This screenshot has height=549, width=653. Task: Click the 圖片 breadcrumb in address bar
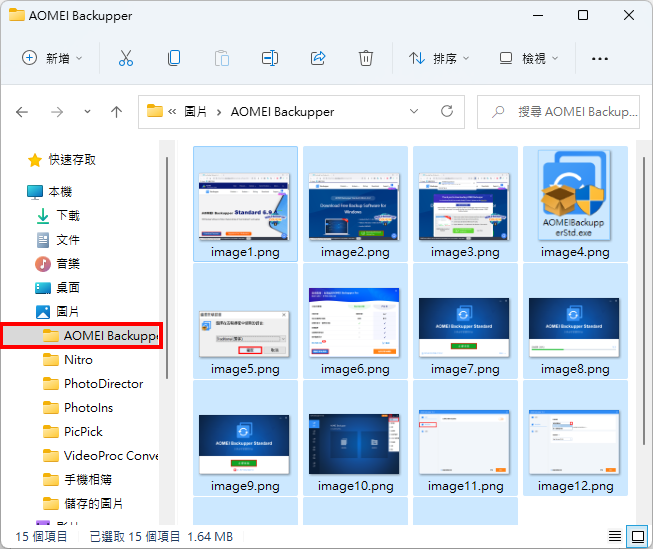click(x=195, y=112)
